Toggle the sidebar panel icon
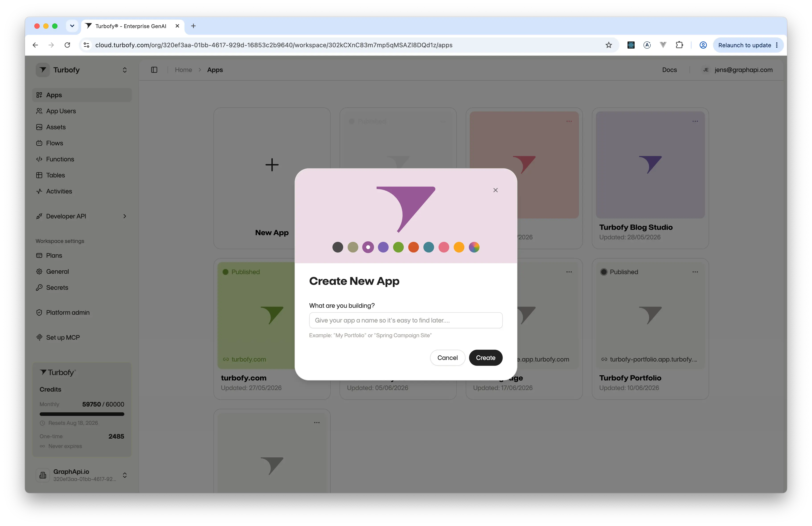The height and width of the screenshot is (526, 812). click(x=154, y=70)
